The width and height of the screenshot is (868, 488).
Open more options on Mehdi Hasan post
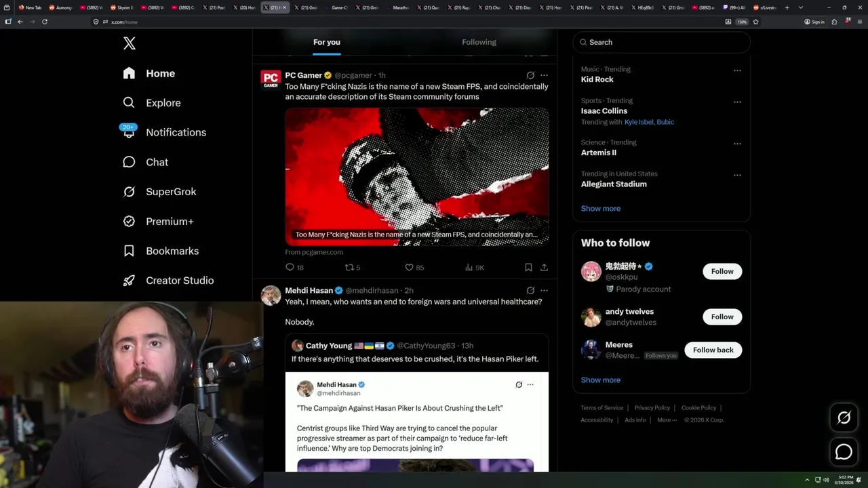tap(544, 290)
